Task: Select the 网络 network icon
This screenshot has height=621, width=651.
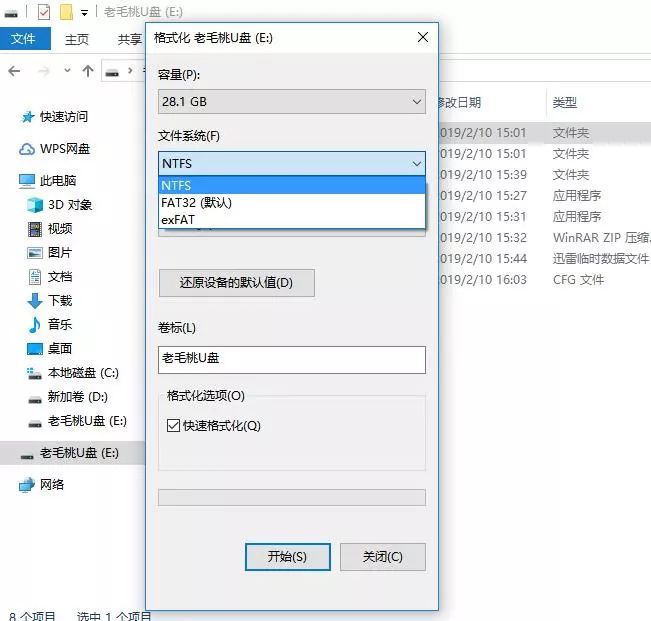Action: pos(28,485)
